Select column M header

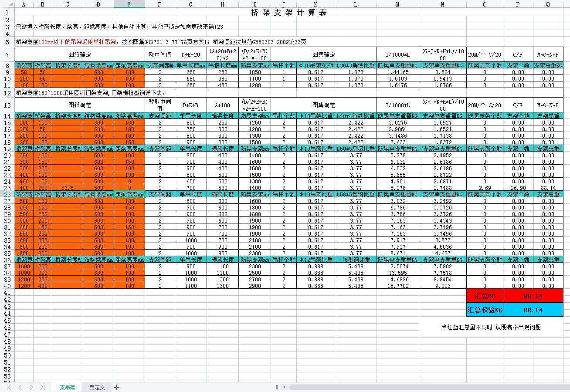pyautogui.click(x=397, y=4)
